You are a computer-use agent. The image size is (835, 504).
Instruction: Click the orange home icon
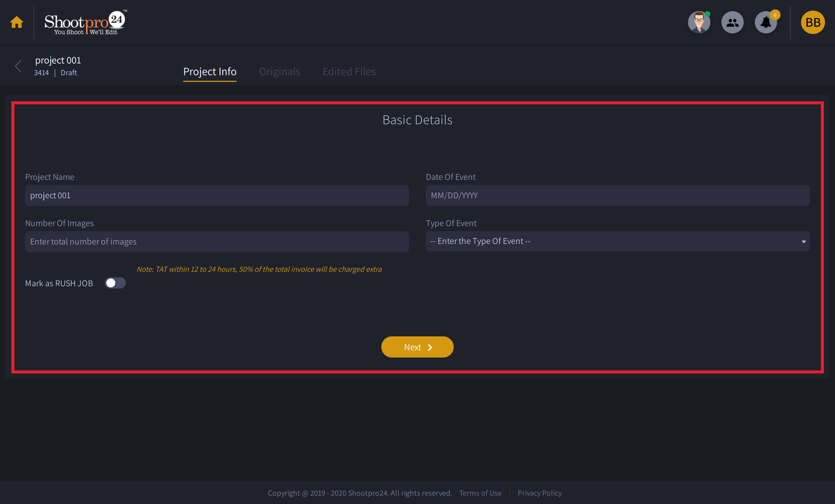pyautogui.click(x=16, y=22)
